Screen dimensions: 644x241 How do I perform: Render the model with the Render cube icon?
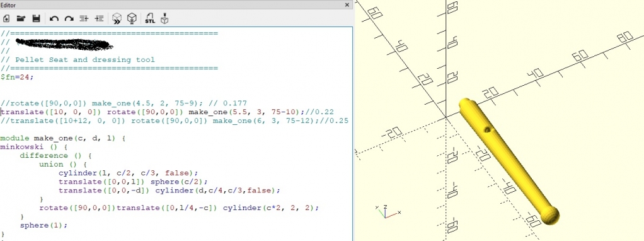(132, 18)
